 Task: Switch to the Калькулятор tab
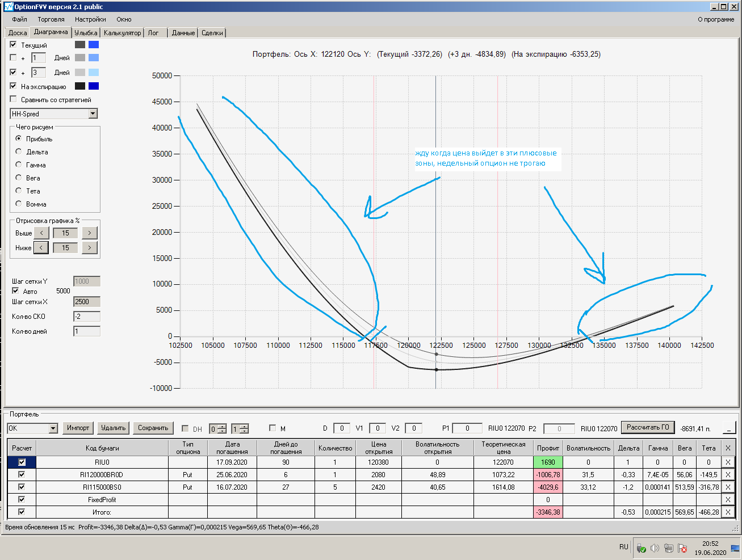(123, 33)
